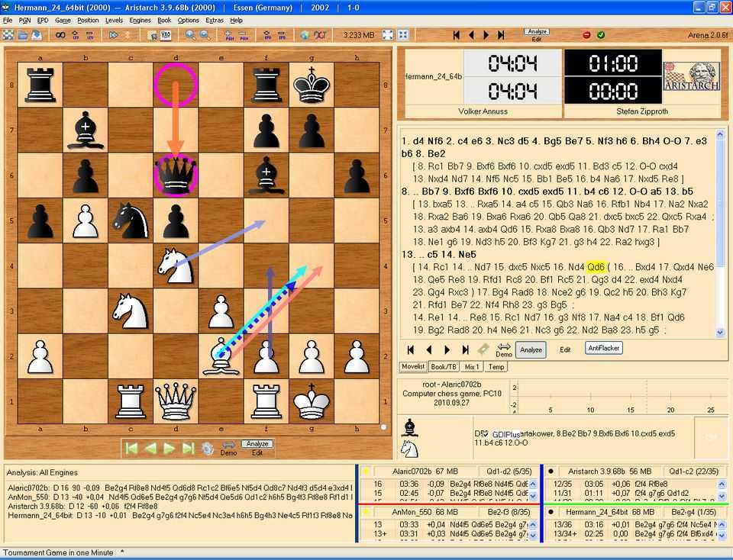This screenshot has width=733, height=560.
Task: Click the globe icon in toolbar
Action: 305,35
